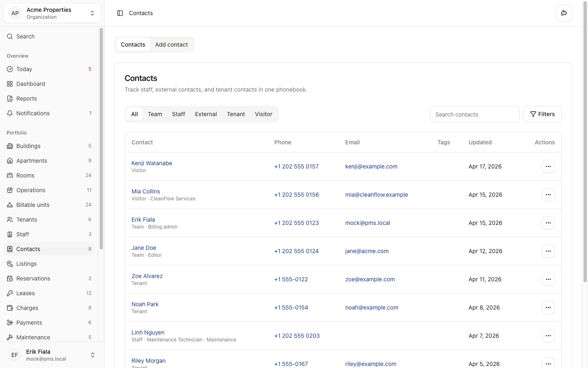Open the AI assistant chat in top right
Screen dimensions: 588x368
(564, 13)
